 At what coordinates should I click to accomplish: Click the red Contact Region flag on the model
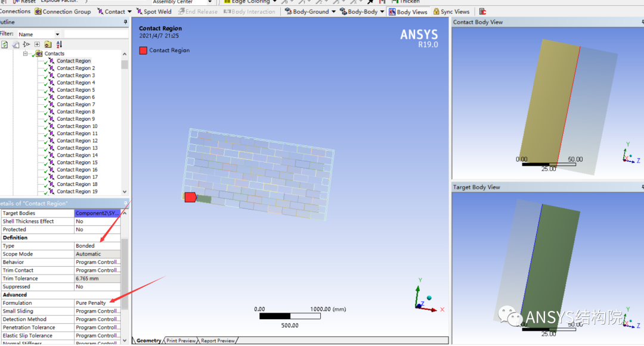(190, 197)
